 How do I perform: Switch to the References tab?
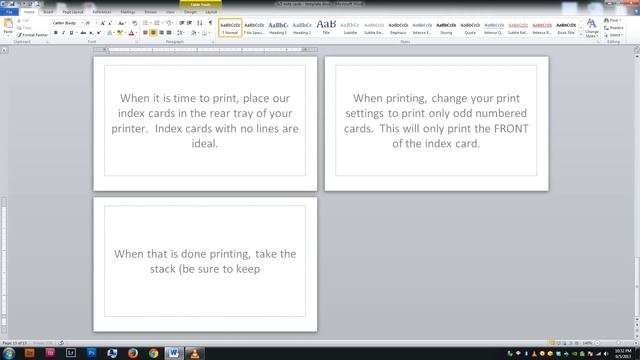102,12
